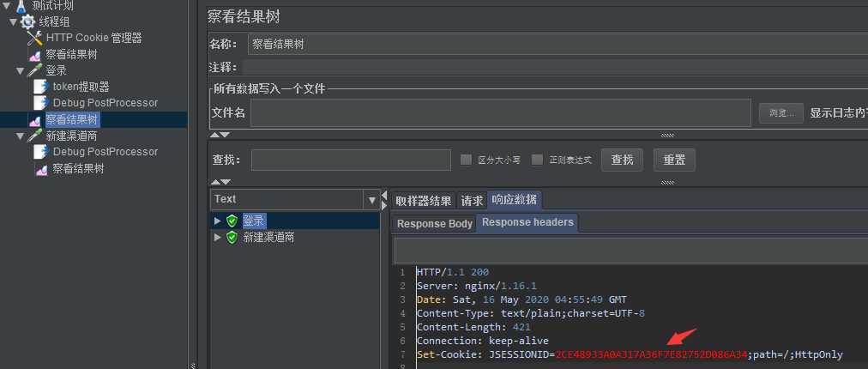The height and width of the screenshot is (369, 868).
Task: Select 登录 result in results list
Action: (x=254, y=221)
